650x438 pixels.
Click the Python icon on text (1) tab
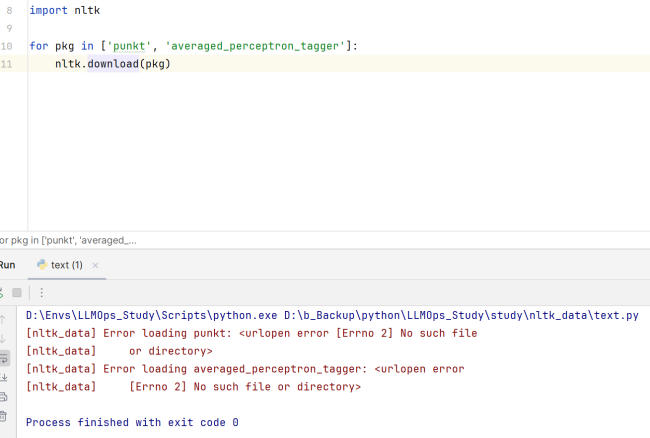(x=41, y=265)
